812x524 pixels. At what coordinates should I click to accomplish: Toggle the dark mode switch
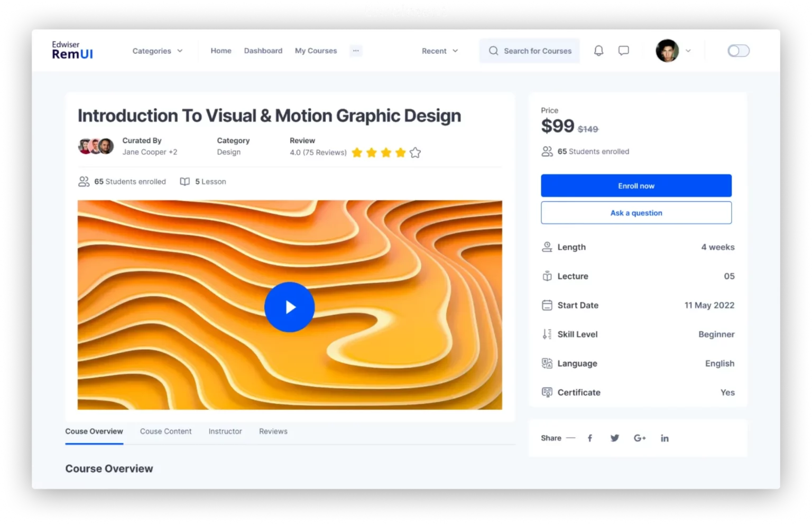tap(738, 51)
